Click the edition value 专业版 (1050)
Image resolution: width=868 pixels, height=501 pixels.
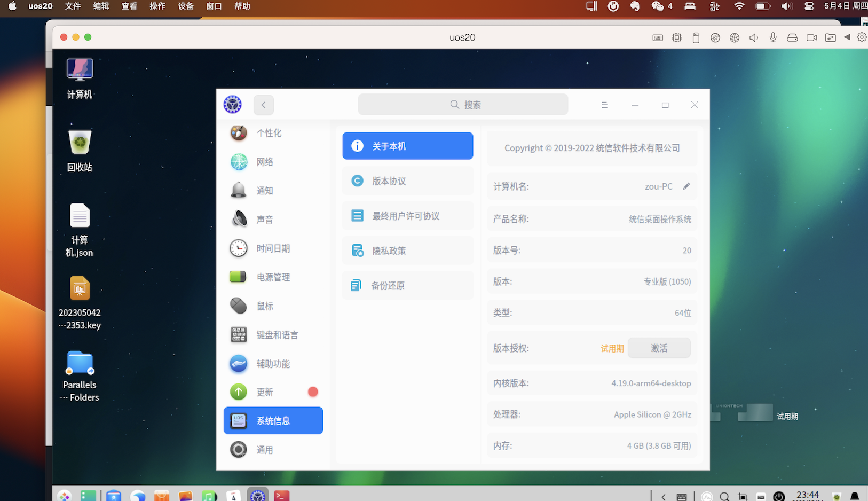(667, 281)
